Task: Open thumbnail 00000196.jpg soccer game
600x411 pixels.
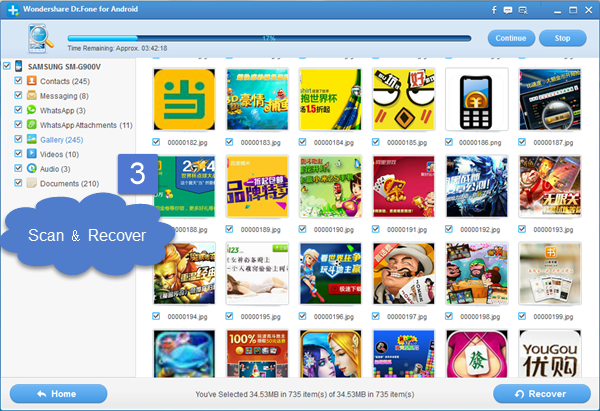Action: click(x=331, y=274)
